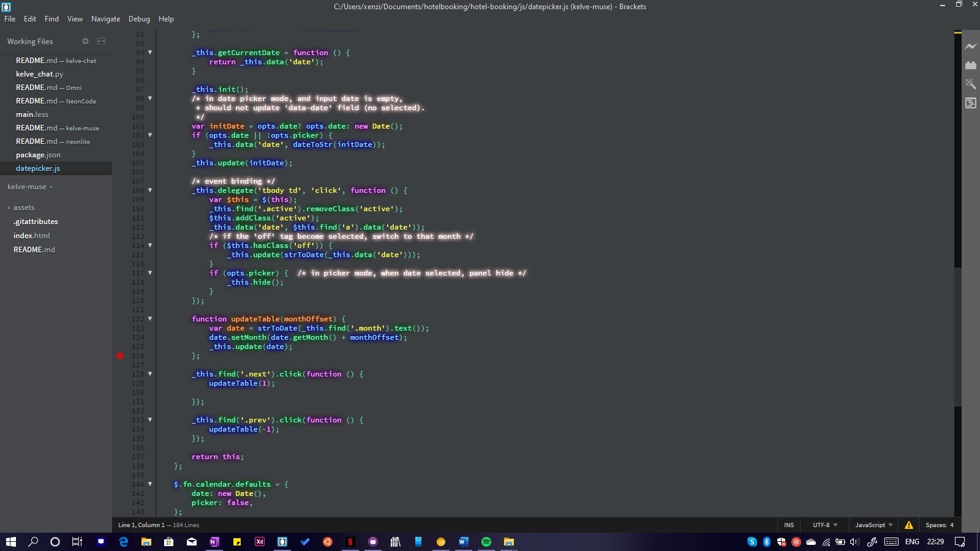Image resolution: width=980 pixels, height=551 pixels.
Task: Click the magic wand tool in right toolbar
Action: [x=971, y=84]
